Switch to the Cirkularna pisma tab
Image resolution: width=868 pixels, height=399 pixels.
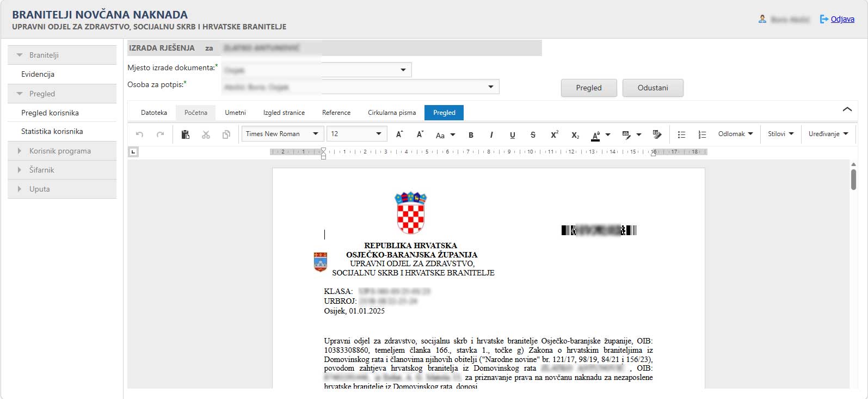[x=392, y=113]
